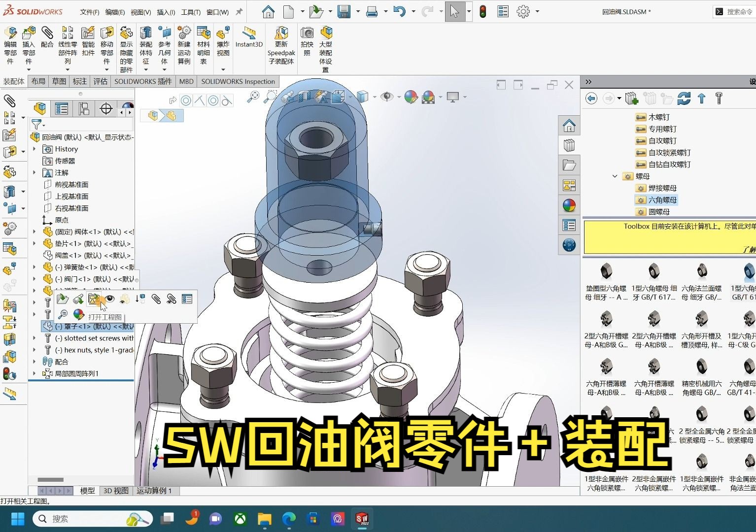
Task: Toggle the menu bar pin icon
Action: (x=239, y=12)
